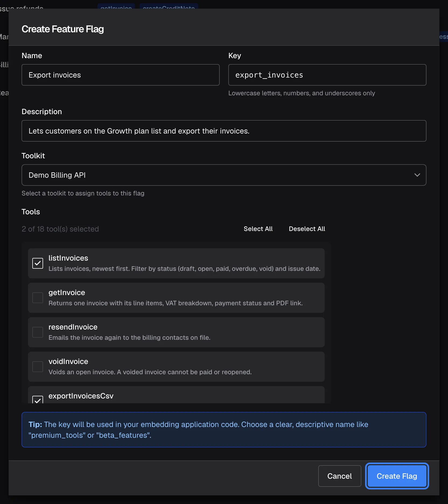Screen dimensions: 448x504
Task: Click the resendInvoice tool name
Action: tap(73, 327)
